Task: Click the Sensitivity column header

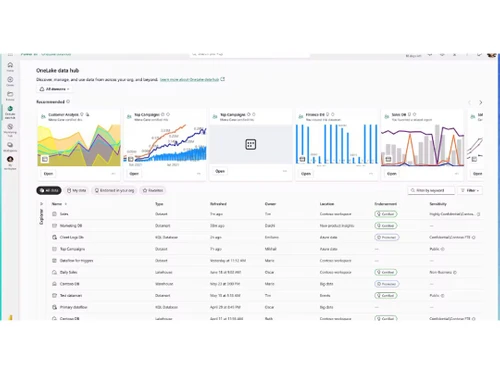Action: pos(438,204)
